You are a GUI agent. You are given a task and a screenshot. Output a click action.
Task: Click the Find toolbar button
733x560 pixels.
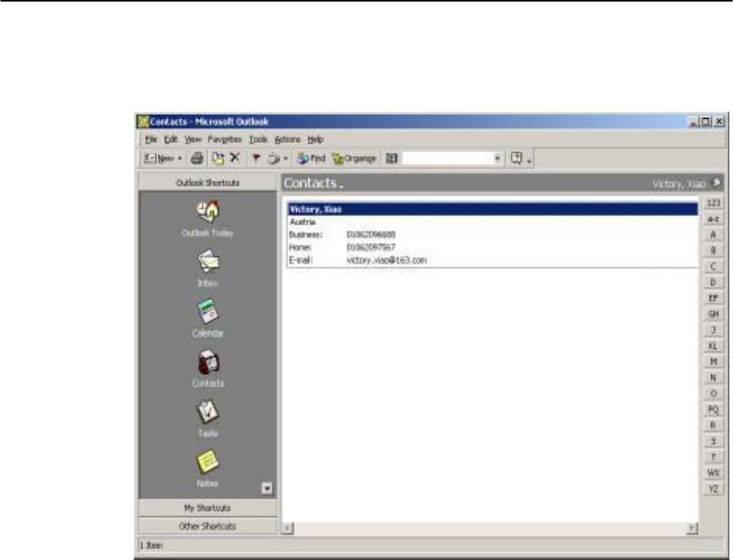(311, 159)
